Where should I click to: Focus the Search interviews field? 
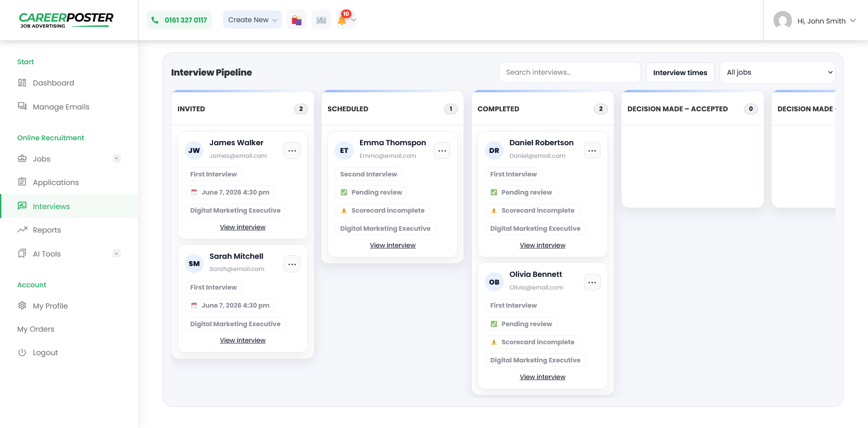point(570,72)
